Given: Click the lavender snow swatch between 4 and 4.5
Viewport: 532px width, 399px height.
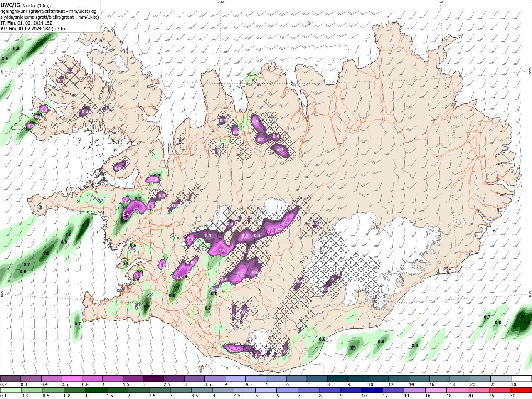Looking at the screenshot, I should click(x=235, y=379).
